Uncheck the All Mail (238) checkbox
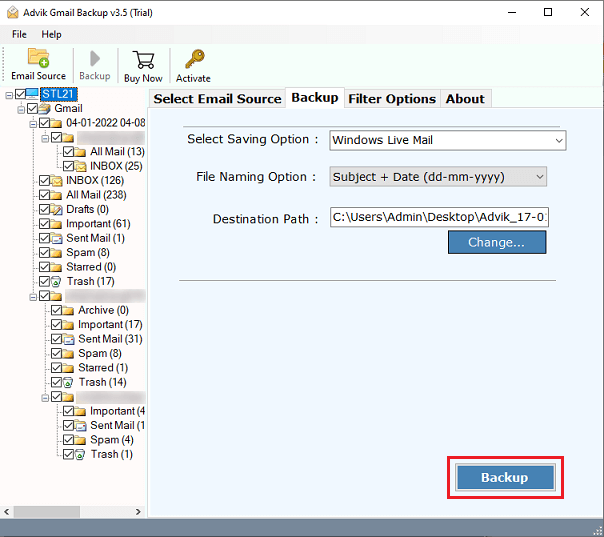The height and width of the screenshot is (537, 604). pos(44,195)
